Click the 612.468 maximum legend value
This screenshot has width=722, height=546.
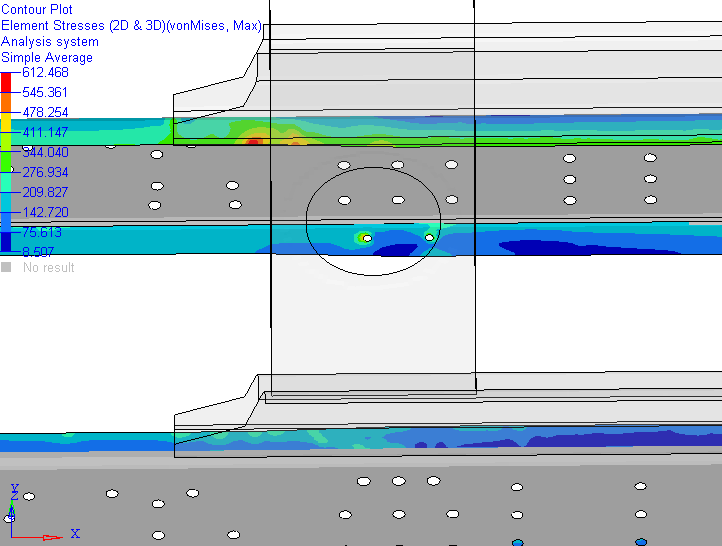[45, 72]
